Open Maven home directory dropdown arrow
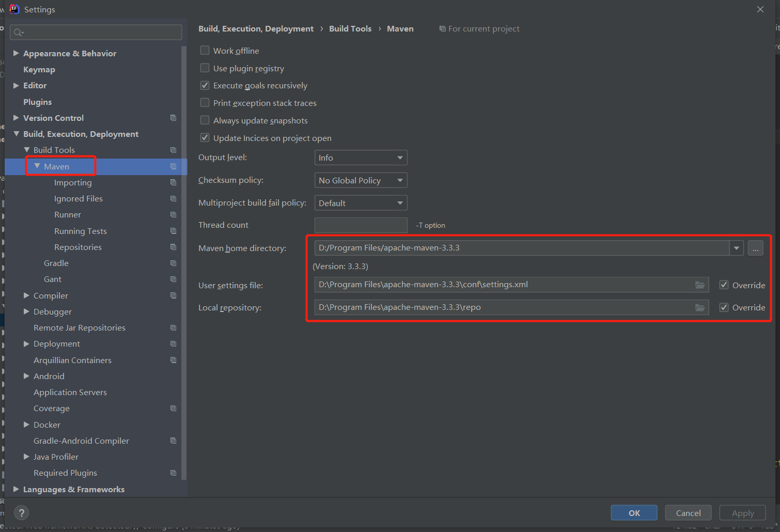The image size is (780, 532). [736, 248]
